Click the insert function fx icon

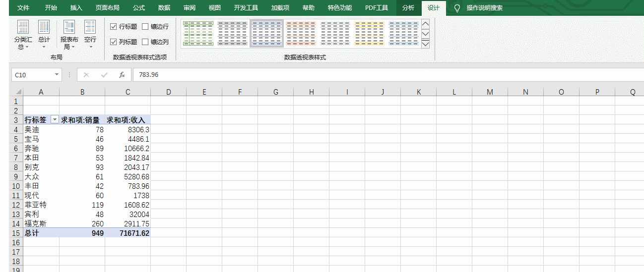(122, 75)
